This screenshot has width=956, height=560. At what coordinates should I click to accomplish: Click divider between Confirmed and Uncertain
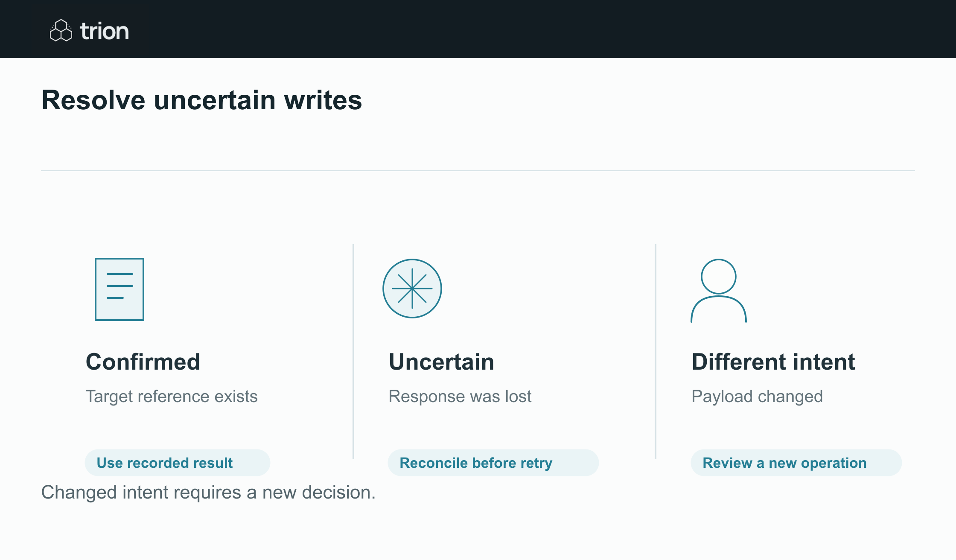tap(353, 352)
